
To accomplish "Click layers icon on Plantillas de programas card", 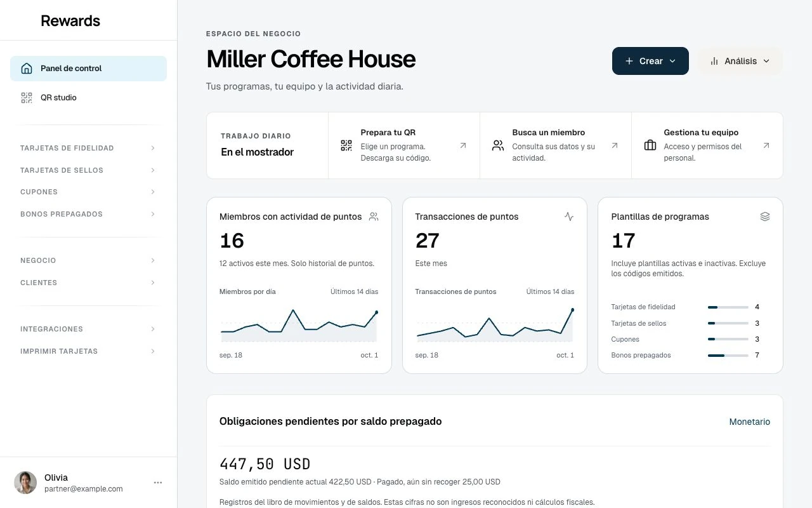I will (765, 217).
